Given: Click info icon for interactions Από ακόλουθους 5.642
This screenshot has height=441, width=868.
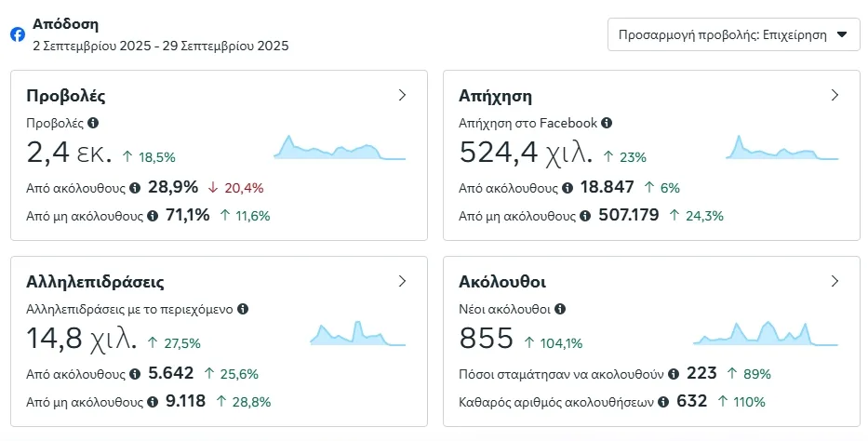Looking at the screenshot, I should 134,374.
